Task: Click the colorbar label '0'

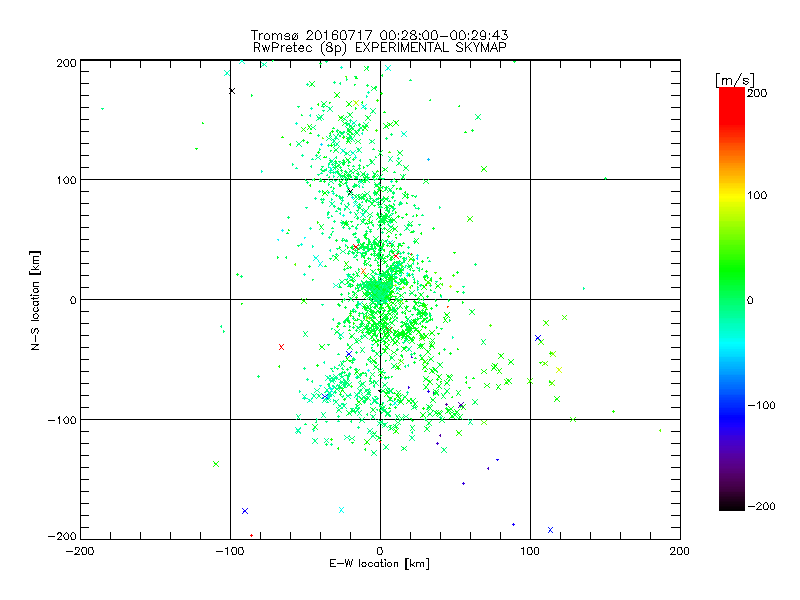Action: pos(750,300)
